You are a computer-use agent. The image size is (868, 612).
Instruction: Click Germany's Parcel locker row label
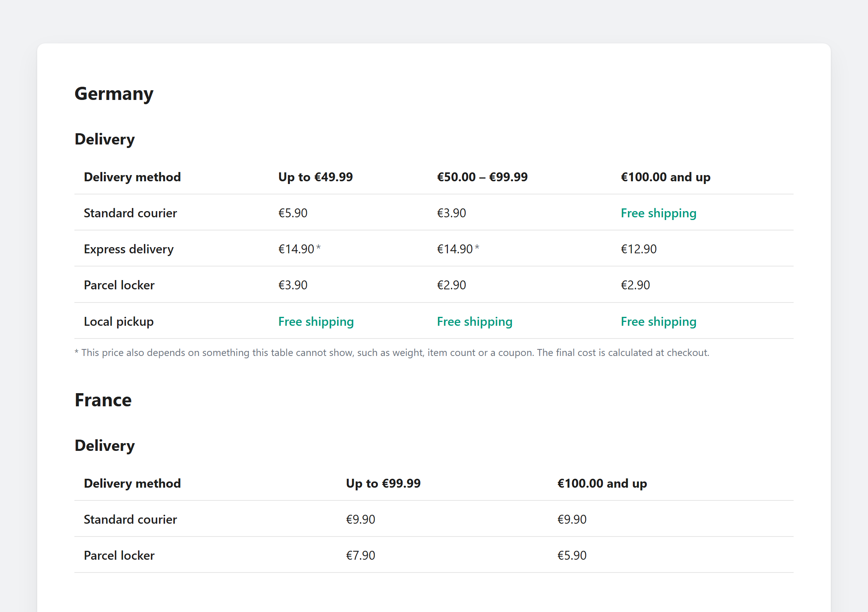[119, 285]
